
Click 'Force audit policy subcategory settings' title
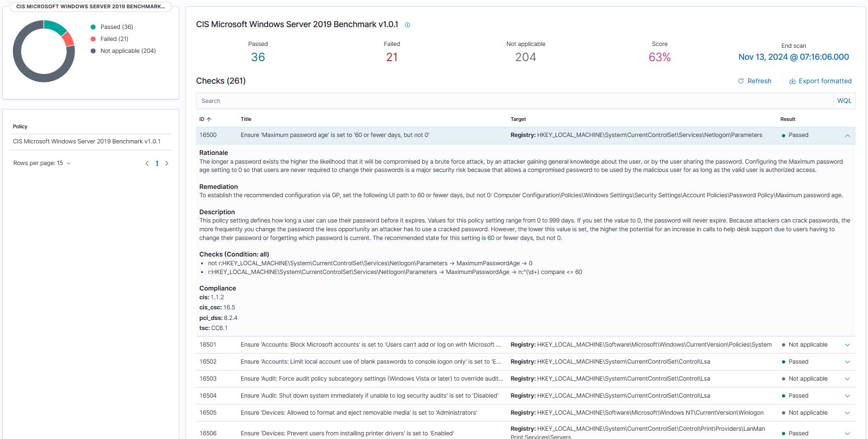[372, 379]
